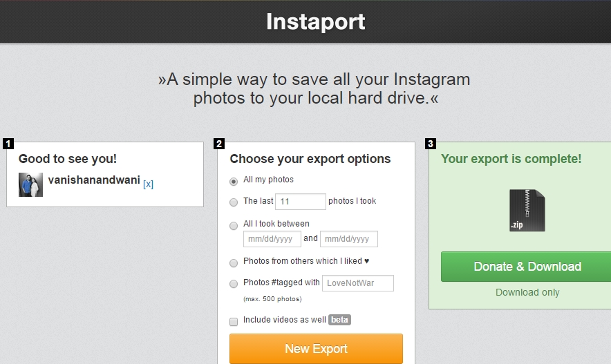Enable "Include videos as well" checkbox
Screen dimensions: 611x364
(234, 321)
